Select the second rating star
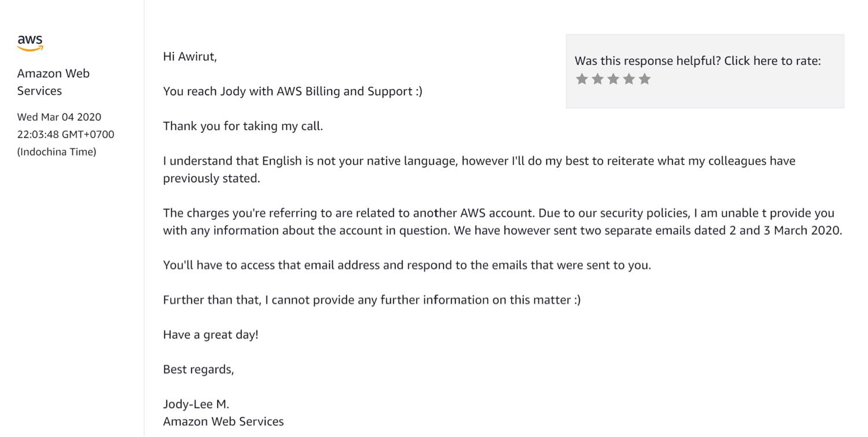This screenshot has height=437, width=868. (x=598, y=79)
